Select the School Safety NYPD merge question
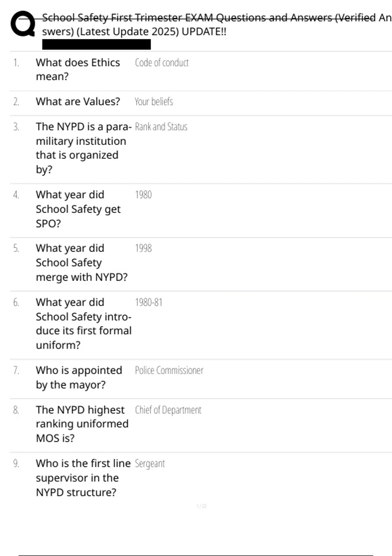 point(81,263)
